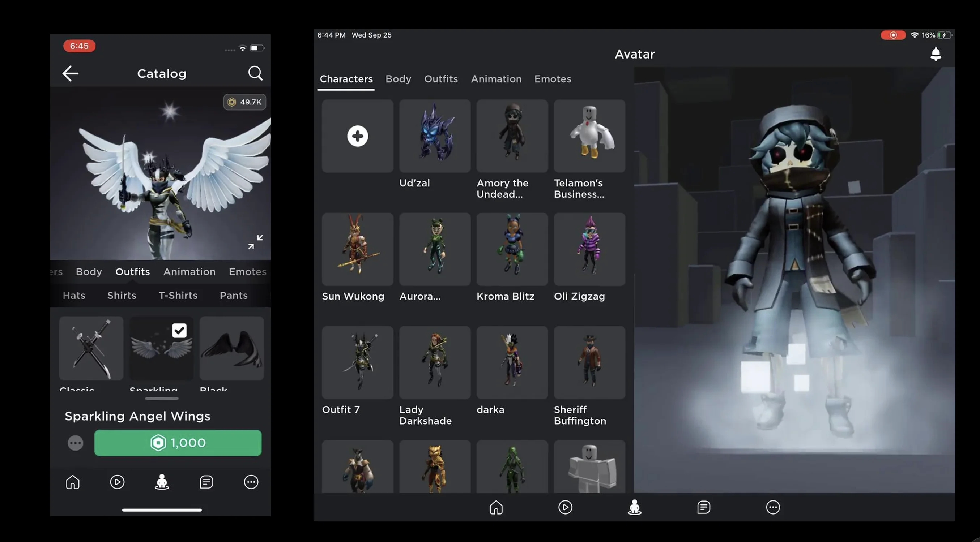This screenshot has width=980, height=542.
Task: Select the Amory the Undead character
Action: [x=512, y=136]
